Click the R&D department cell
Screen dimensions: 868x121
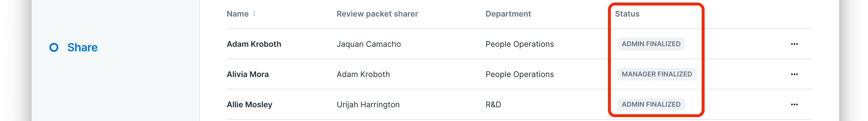(493, 104)
